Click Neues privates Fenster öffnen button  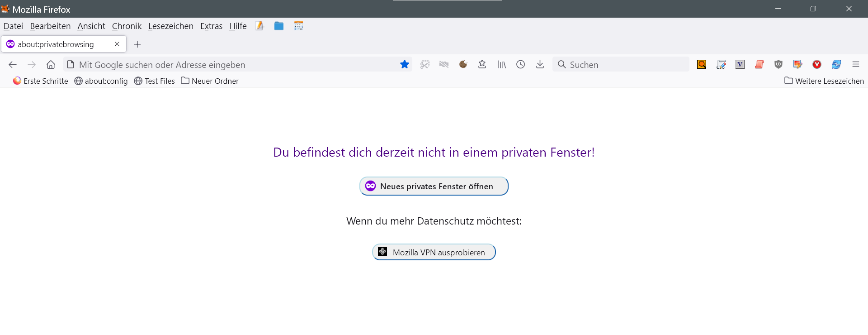tap(434, 186)
